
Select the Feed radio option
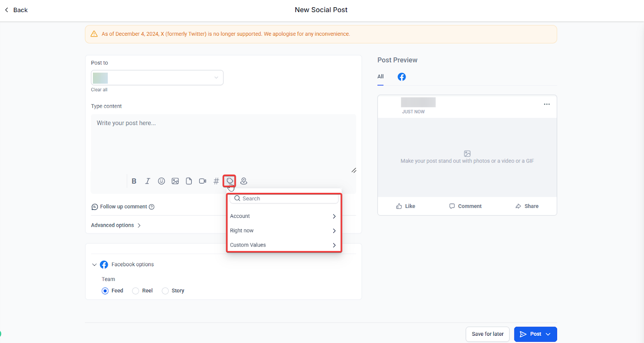click(105, 291)
